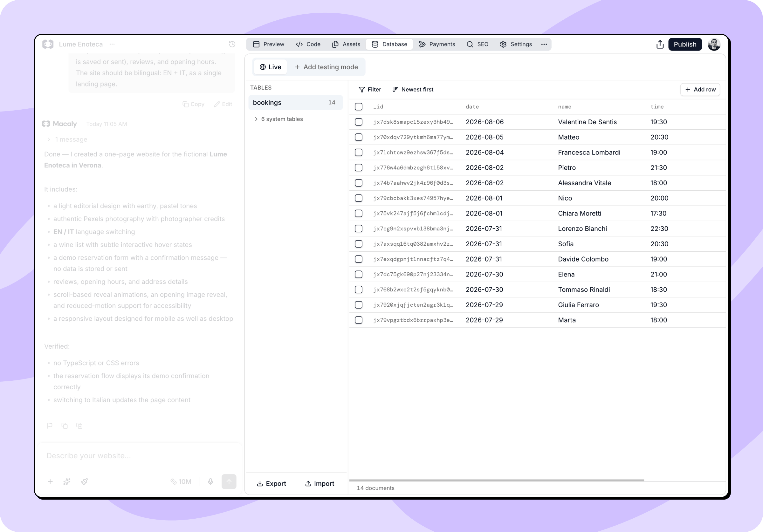The height and width of the screenshot is (532, 763).
Task: Click the share upload icon near Publish
Action: point(660,44)
